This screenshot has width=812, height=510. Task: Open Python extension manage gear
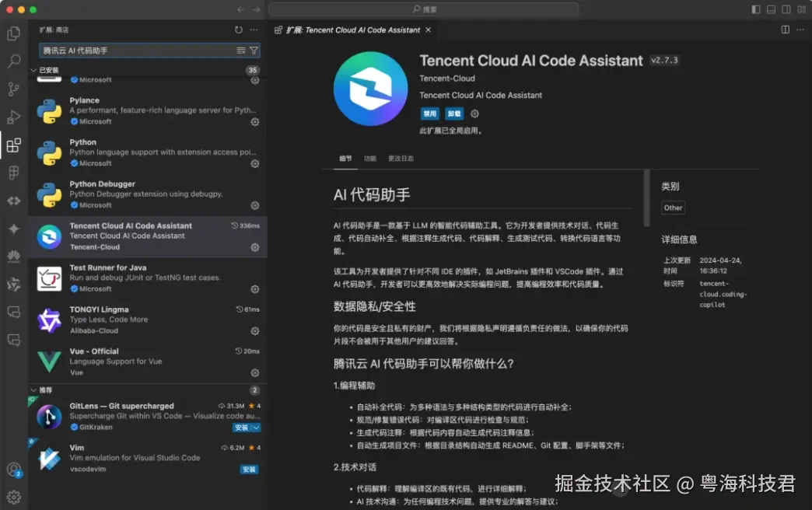255,163
